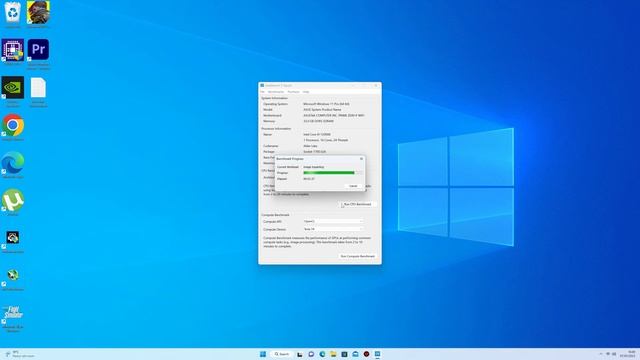Cancel the running benchmark
Viewport: 640px width, 360px height.
[x=353, y=186]
